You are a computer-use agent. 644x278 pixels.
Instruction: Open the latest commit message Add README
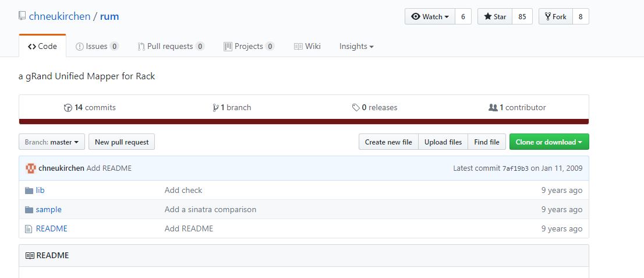click(x=109, y=168)
